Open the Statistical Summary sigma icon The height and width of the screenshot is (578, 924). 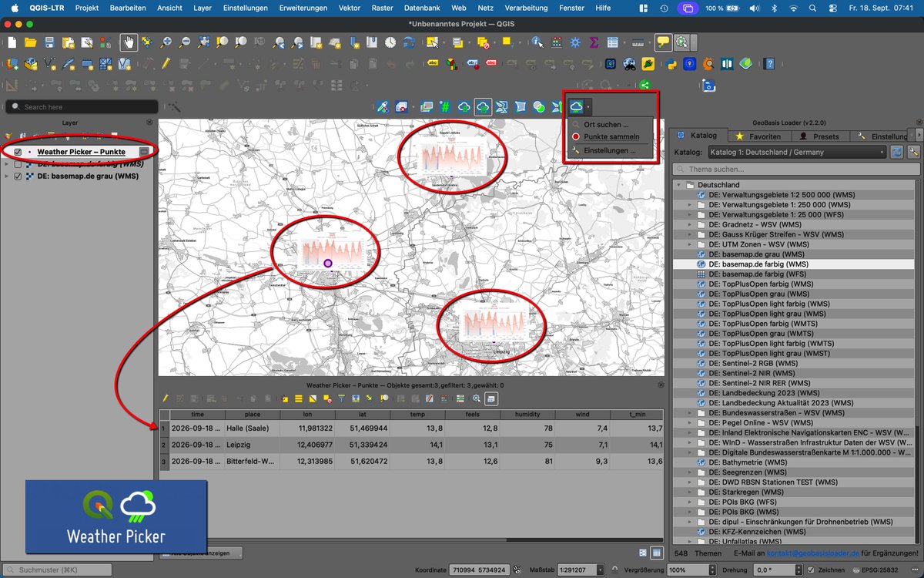click(594, 42)
